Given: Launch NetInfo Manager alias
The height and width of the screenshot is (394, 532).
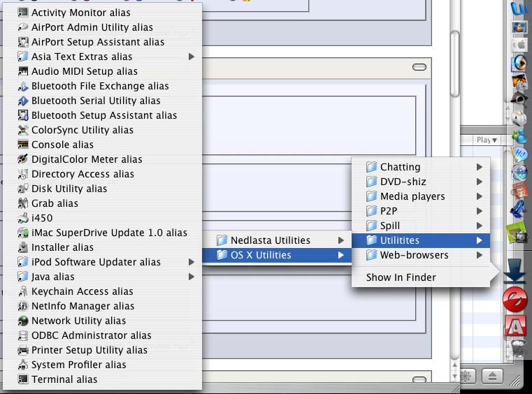Looking at the screenshot, I should click(x=103, y=306).
